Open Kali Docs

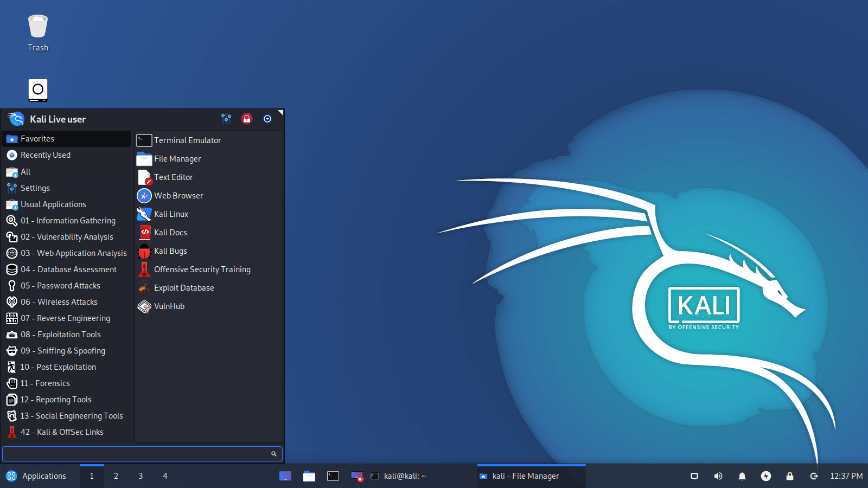pyautogui.click(x=170, y=232)
